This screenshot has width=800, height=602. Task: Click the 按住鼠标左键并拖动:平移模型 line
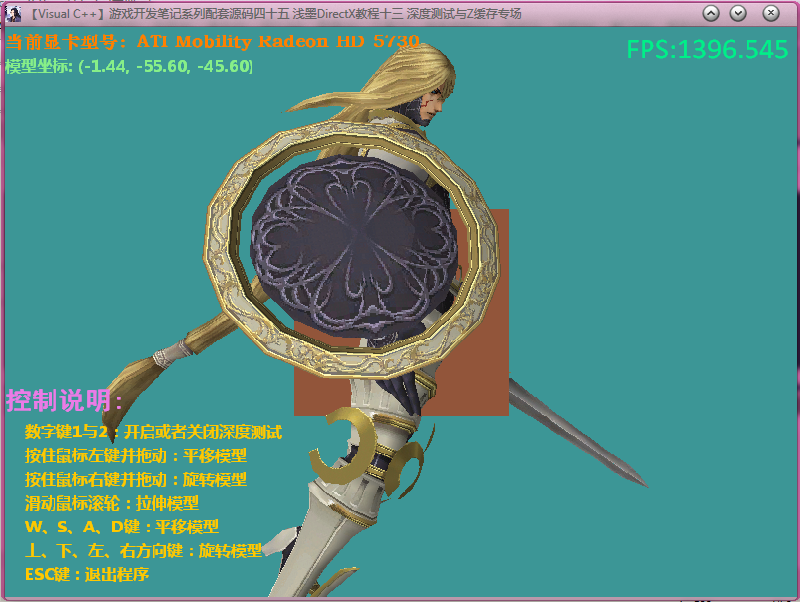click(x=136, y=456)
